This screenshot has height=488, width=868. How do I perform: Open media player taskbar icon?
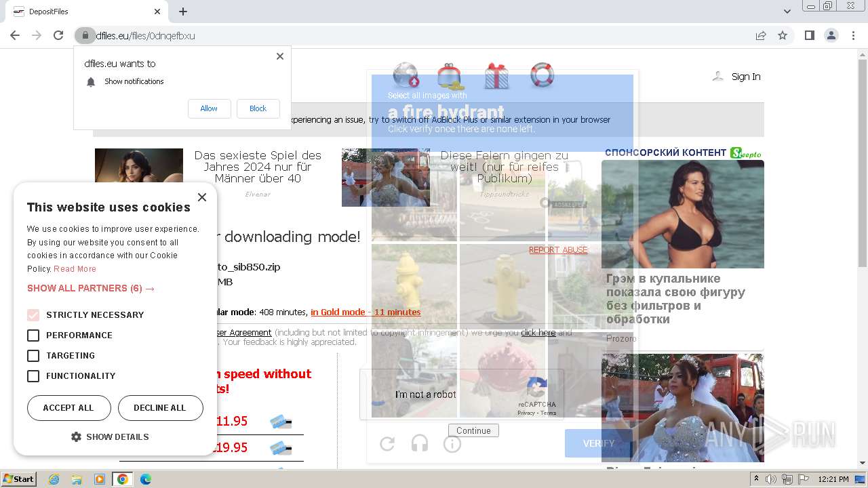[100, 479]
